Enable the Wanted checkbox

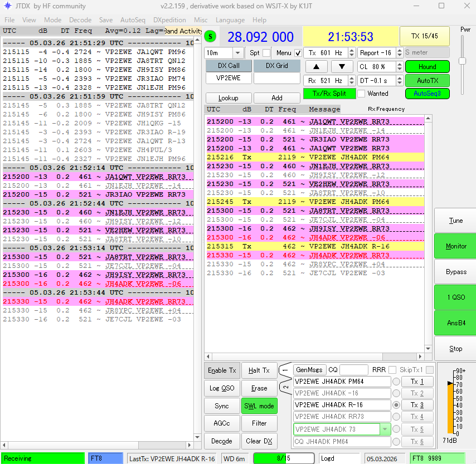pos(361,94)
